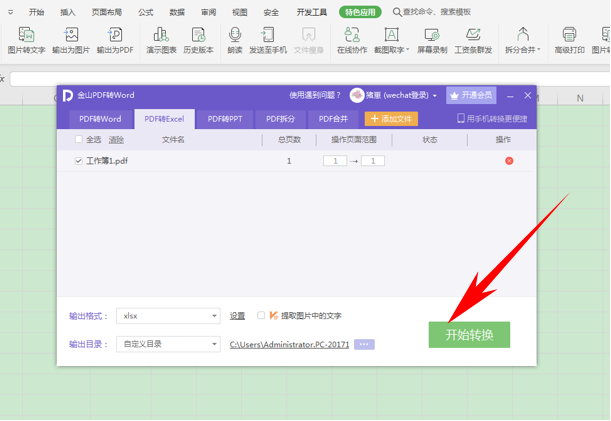Select the PDF转Excel tab
Image resolution: width=611 pixels, height=421 pixels.
click(x=164, y=119)
